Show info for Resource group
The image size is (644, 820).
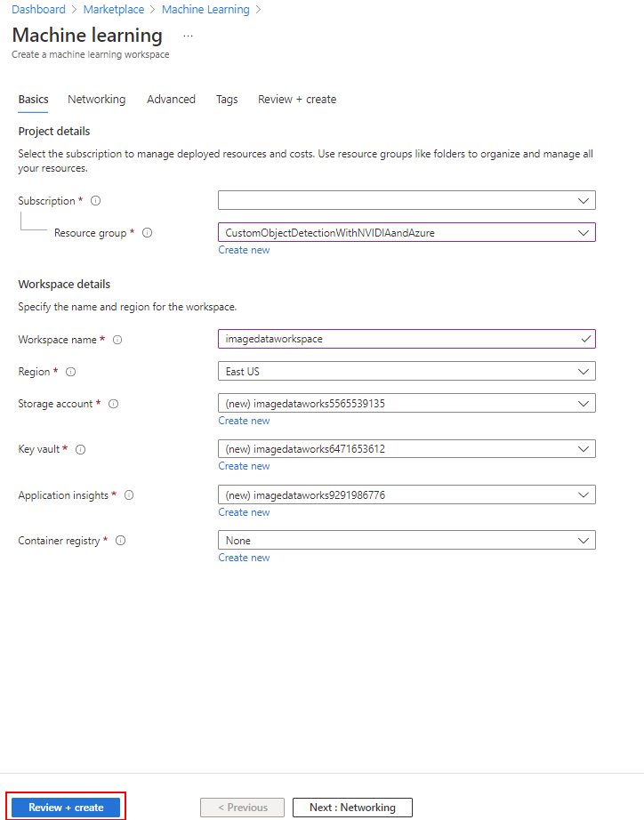[x=148, y=233]
